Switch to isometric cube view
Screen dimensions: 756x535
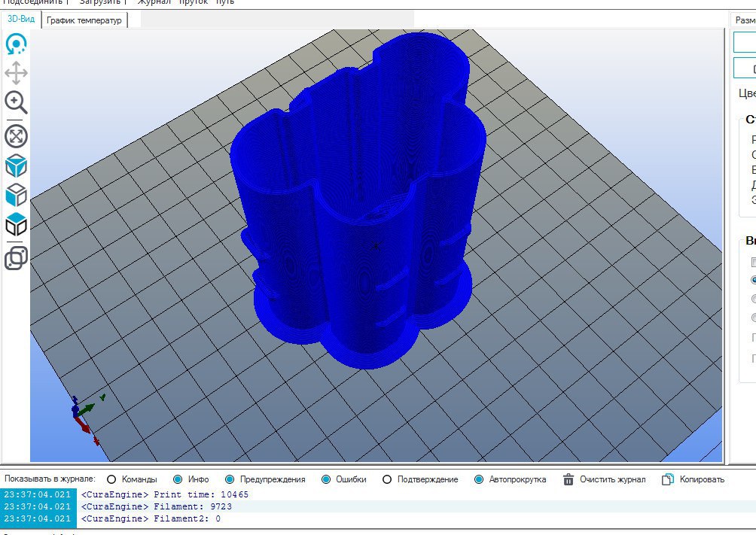[16, 166]
